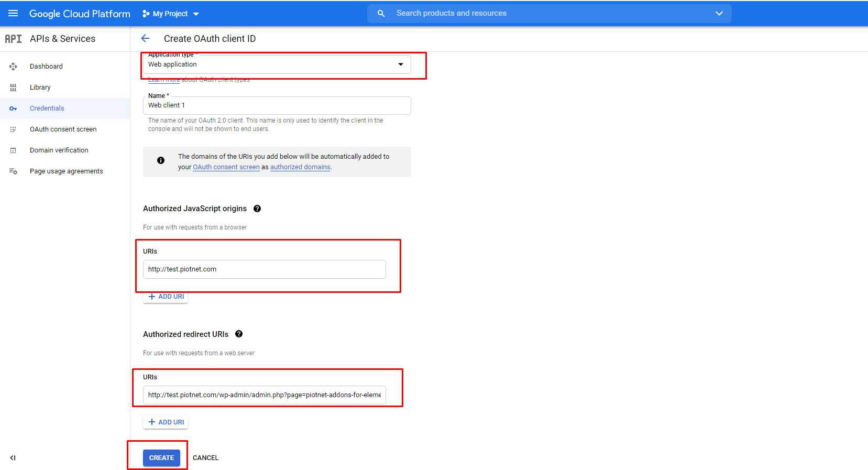Viewport: 868px width, 470px height.
Task: Open the hamburger navigation menu
Action: coord(13,13)
